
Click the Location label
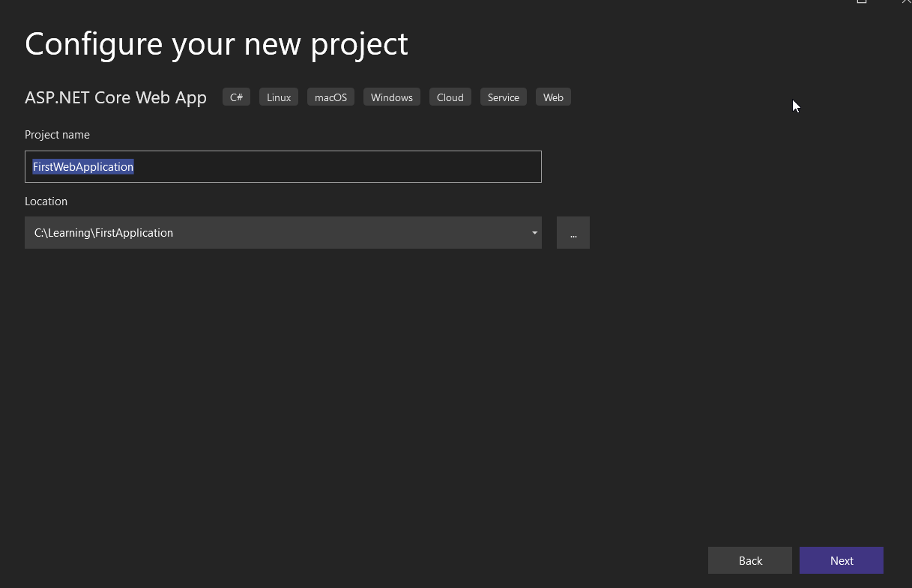coord(46,201)
